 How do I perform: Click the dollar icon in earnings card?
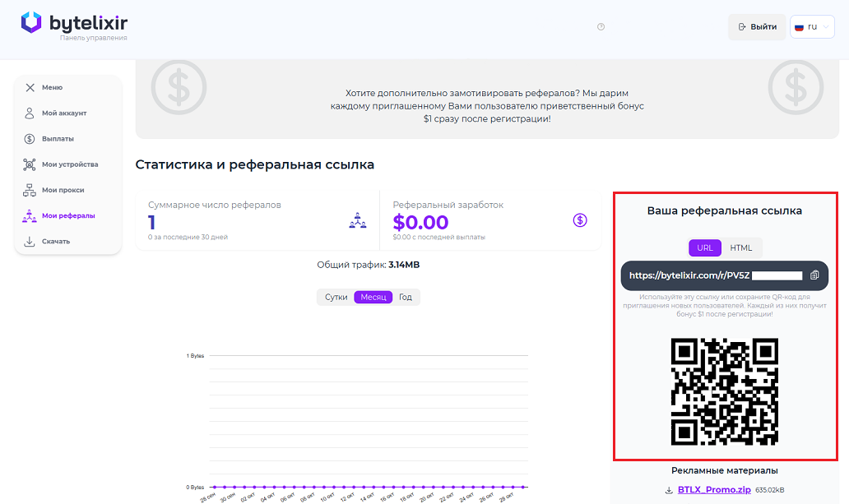pyautogui.click(x=580, y=220)
